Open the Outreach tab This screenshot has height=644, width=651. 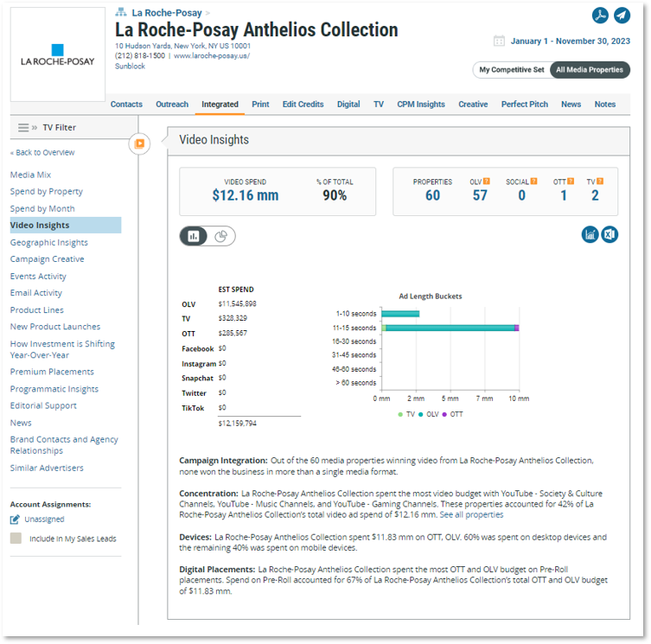click(x=172, y=105)
